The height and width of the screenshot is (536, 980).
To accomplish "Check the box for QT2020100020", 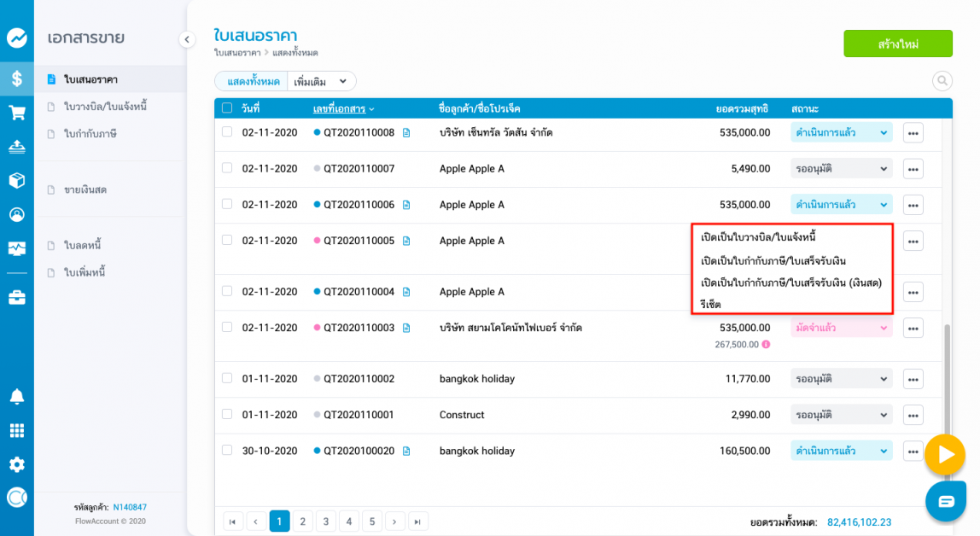I will pyautogui.click(x=227, y=450).
